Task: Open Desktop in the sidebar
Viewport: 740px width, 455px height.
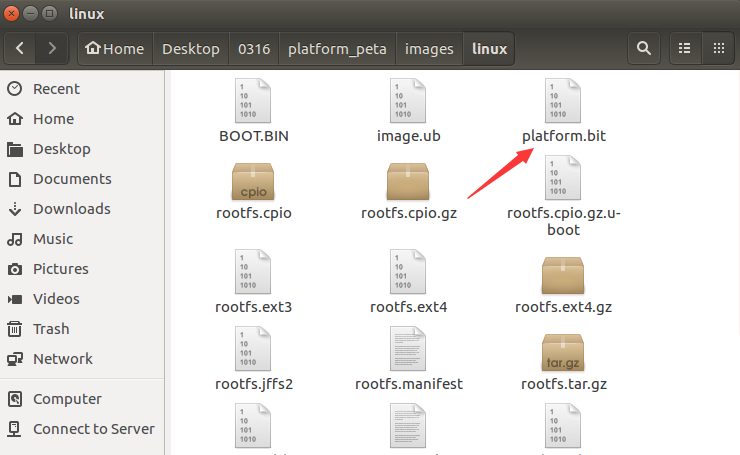Action: click(82, 149)
